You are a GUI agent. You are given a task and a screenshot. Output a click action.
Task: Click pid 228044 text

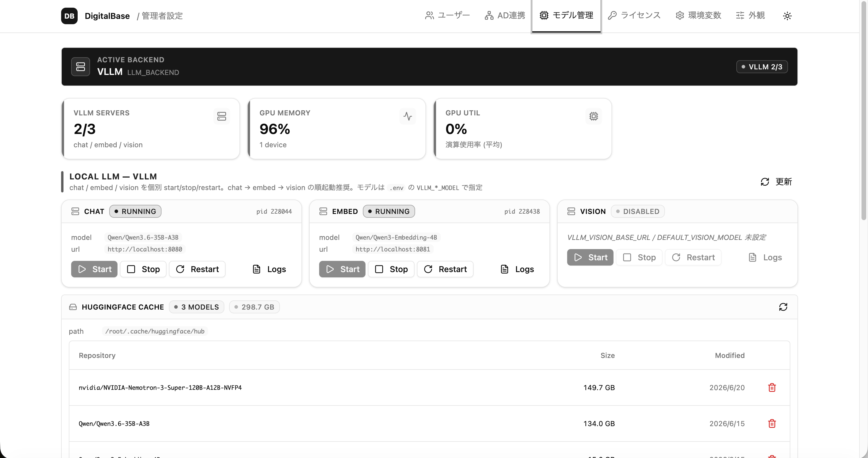274,212
